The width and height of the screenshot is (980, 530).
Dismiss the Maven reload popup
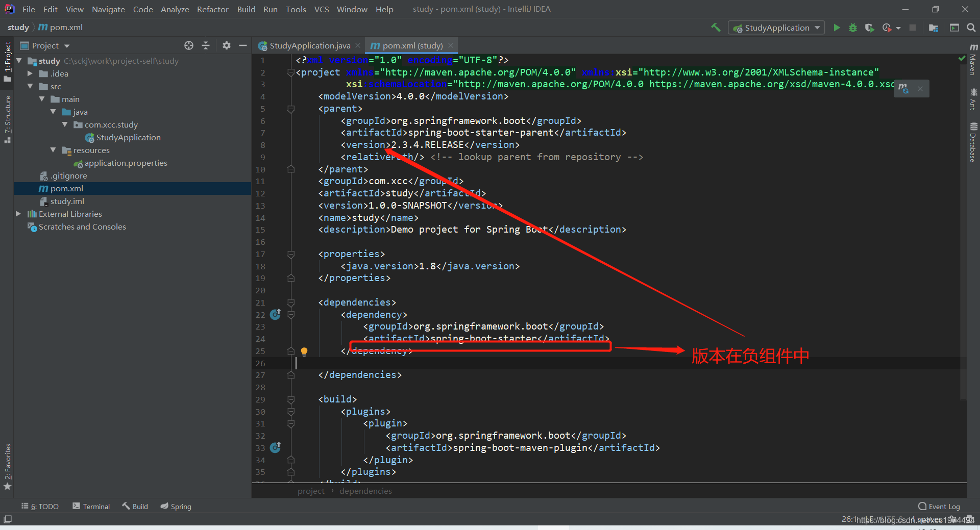920,88
